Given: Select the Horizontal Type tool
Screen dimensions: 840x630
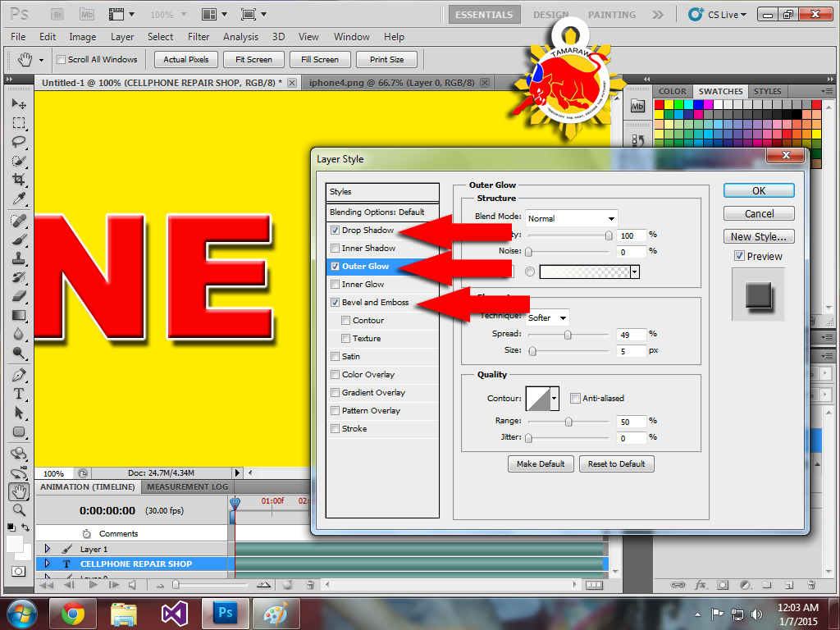Looking at the screenshot, I should click(19, 394).
